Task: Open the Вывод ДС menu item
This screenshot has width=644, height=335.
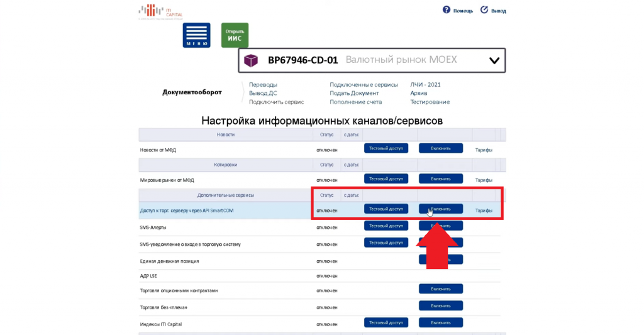Action: pyautogui.click(x=263, y=93)
